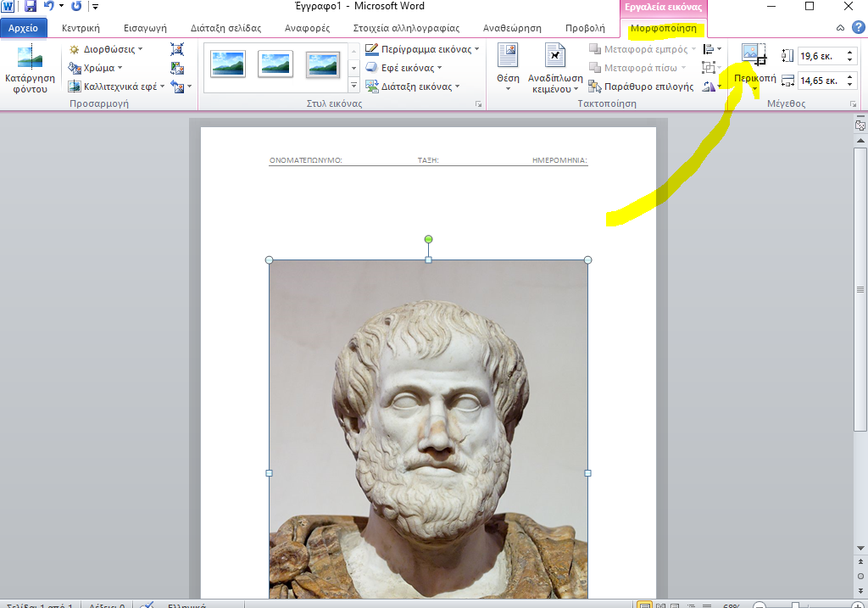Open the Χρώμα color dropdown
868x608 pixels.
click(x=95, y=68)
